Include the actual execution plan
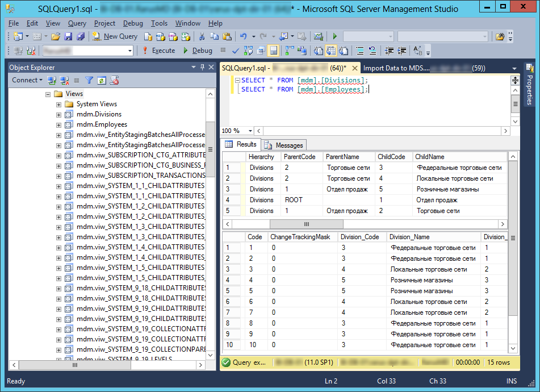This screenshot has width=540, height=392. [289, 51]
